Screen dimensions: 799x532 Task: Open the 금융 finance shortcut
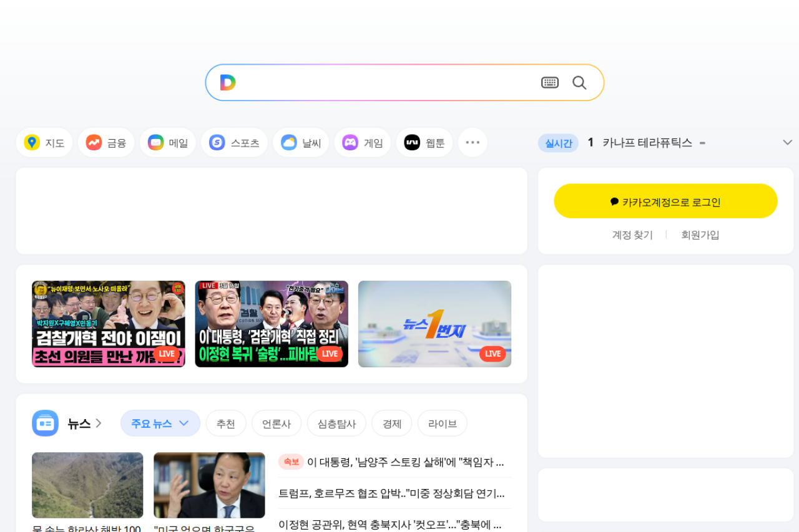tap(106, 143)
